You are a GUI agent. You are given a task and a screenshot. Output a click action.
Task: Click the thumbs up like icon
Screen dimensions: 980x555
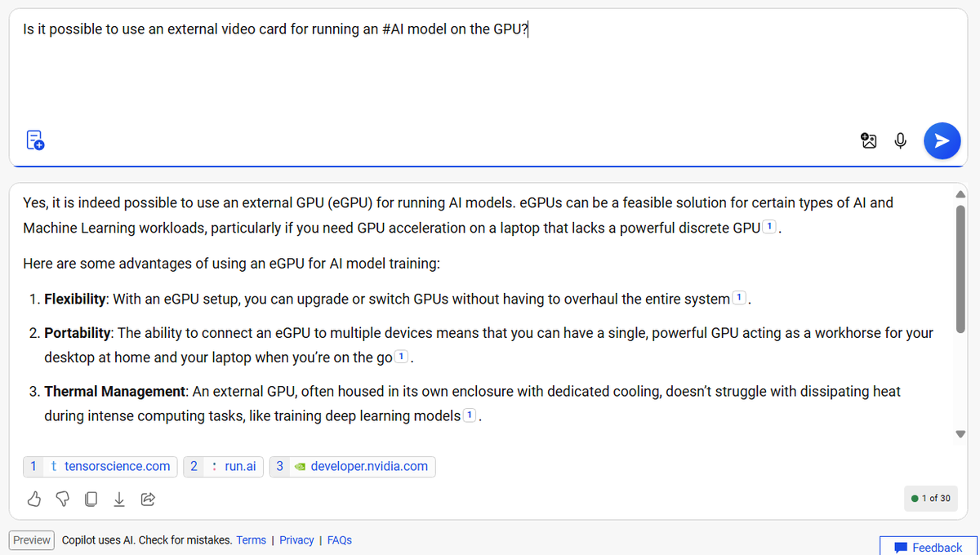tap(34, 498)
